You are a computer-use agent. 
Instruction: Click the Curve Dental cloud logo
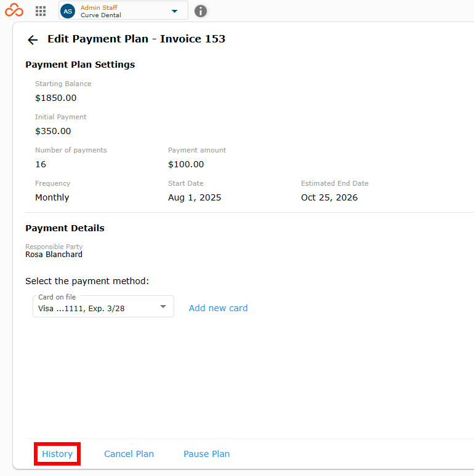pyautogui.click(x=14, y=10)
